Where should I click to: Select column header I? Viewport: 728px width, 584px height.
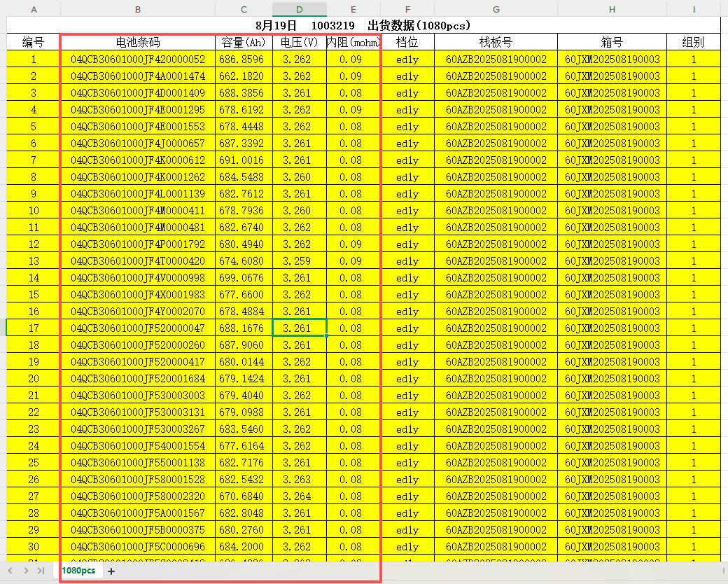(x=693, y=9)
